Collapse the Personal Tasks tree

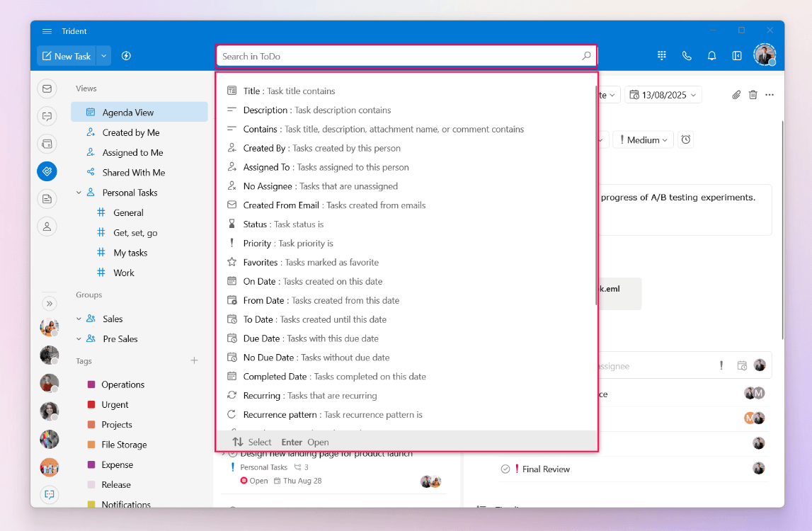click(x=79, y=192)
